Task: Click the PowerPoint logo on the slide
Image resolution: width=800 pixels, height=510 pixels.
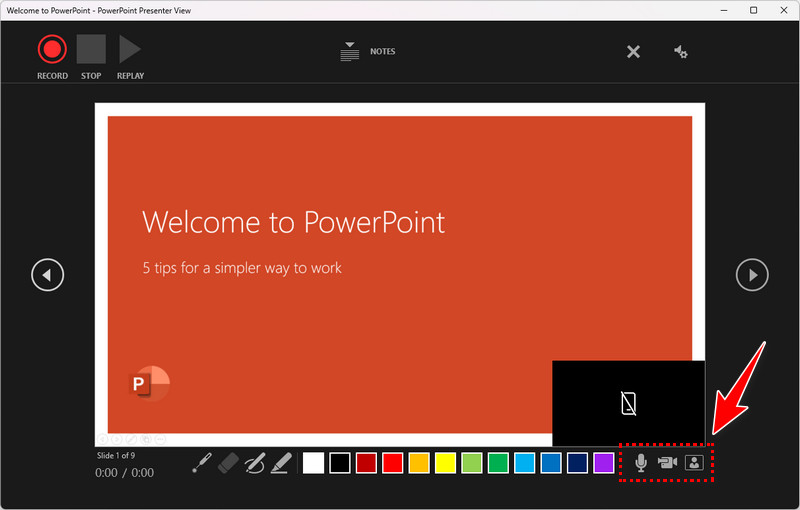Action: point(148,383)
